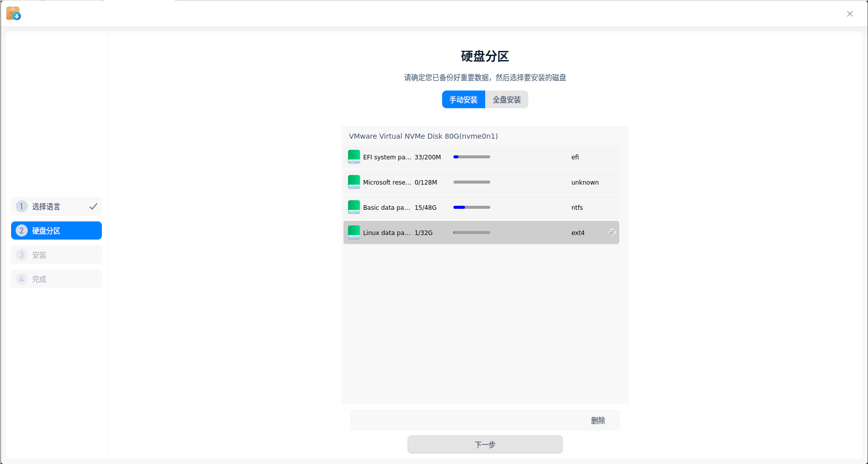Close the installer window
This screenshot has height=464, width=868.
coord(850,14)
